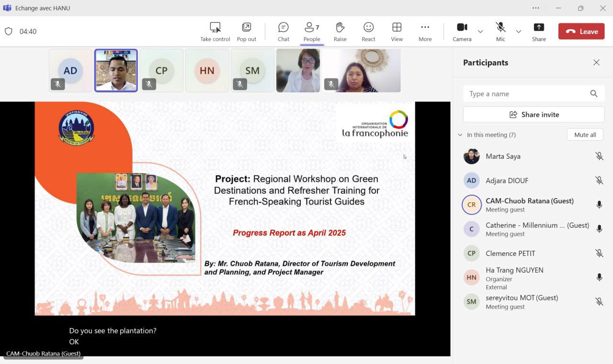Image resolution: width=613 pixels, height=364 pixels.
Task: Click the shield security icon
Action: tap(9, 32)
